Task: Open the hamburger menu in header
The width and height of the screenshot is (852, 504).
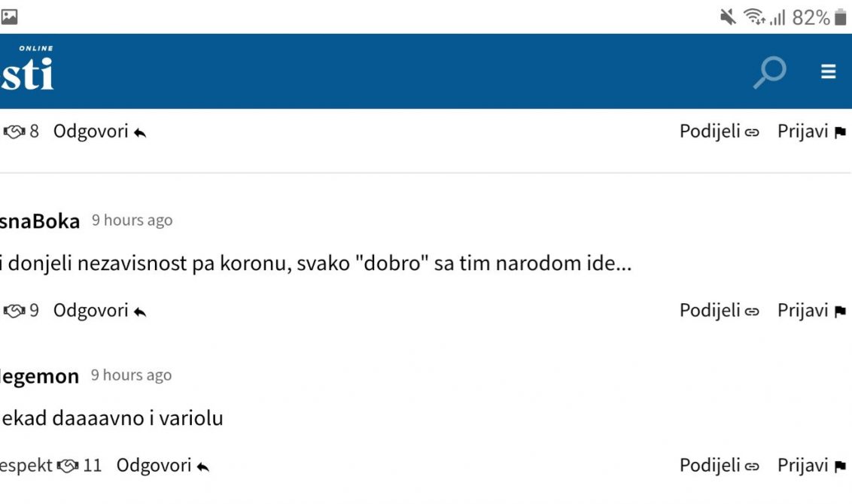Action: (828, 71)
